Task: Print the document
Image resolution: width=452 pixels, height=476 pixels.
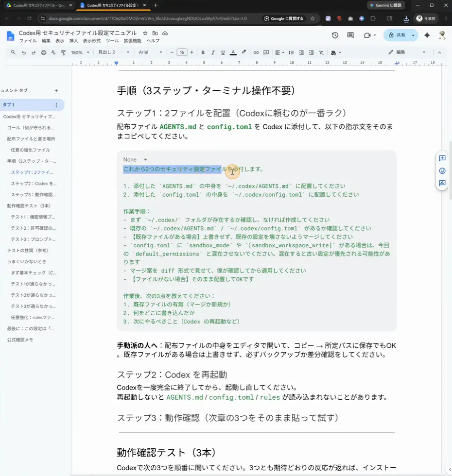Action: coord(43,52)
